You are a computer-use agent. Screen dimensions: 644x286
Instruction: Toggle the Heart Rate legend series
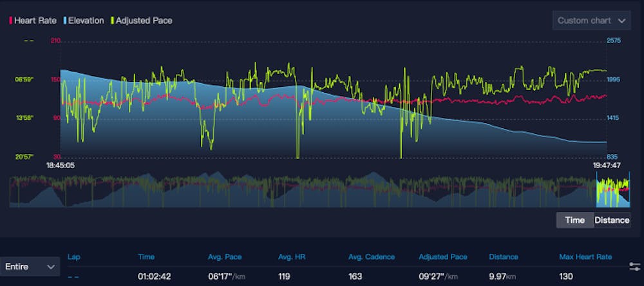point(32,21)
